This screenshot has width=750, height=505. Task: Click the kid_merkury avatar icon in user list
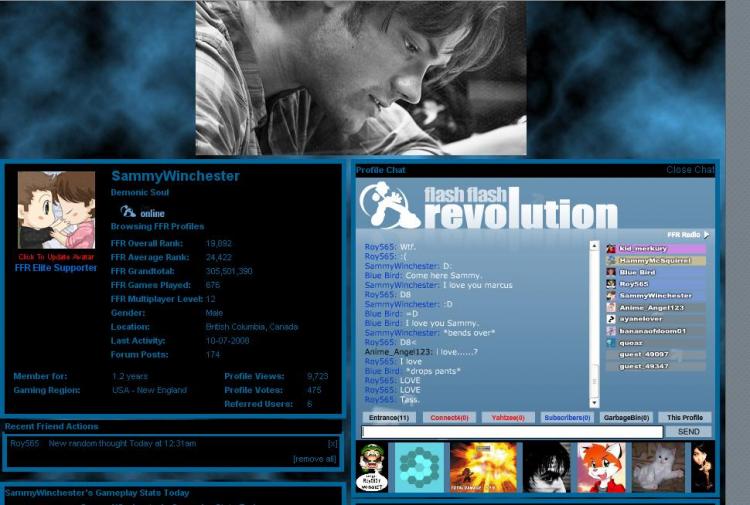tap(611, 249)
